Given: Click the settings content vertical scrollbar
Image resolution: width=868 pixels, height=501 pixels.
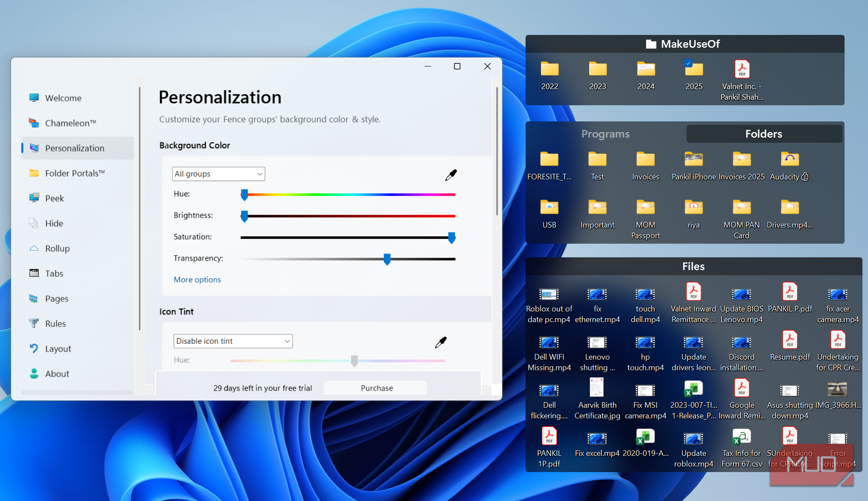Looking at the screenshot, I should pyautogui.click(x=497, y=151).
